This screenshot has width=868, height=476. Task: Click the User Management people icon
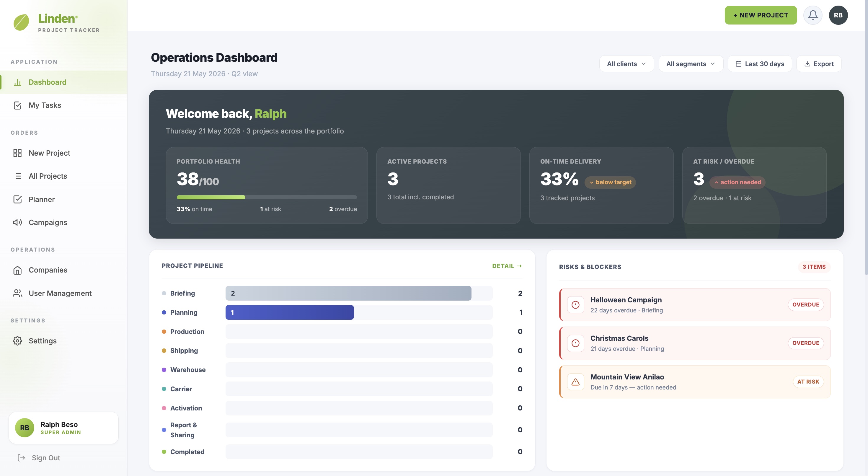pyautogui.click(x=17, y=293)
